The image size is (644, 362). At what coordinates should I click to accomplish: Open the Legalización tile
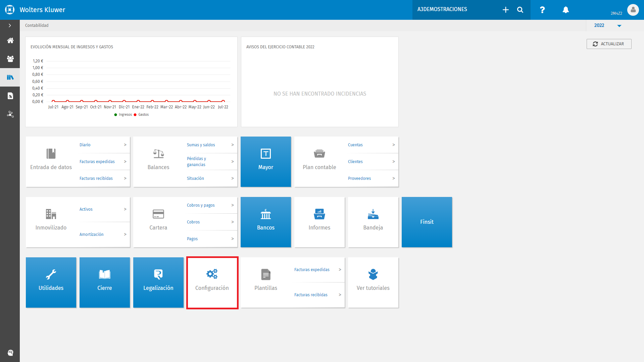158,282
